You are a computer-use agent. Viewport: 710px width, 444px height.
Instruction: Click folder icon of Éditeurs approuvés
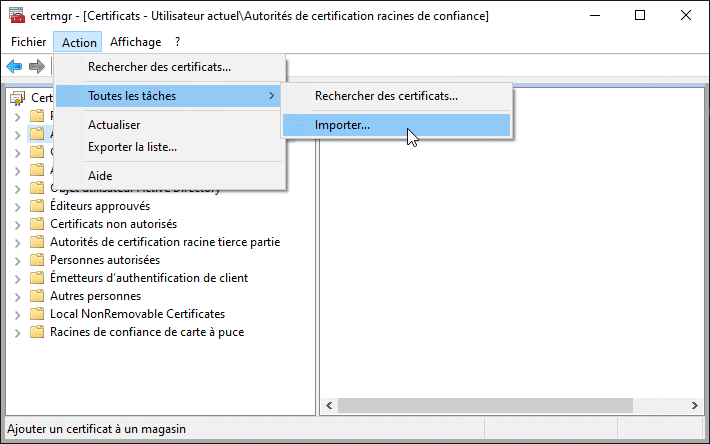point(37,206)
